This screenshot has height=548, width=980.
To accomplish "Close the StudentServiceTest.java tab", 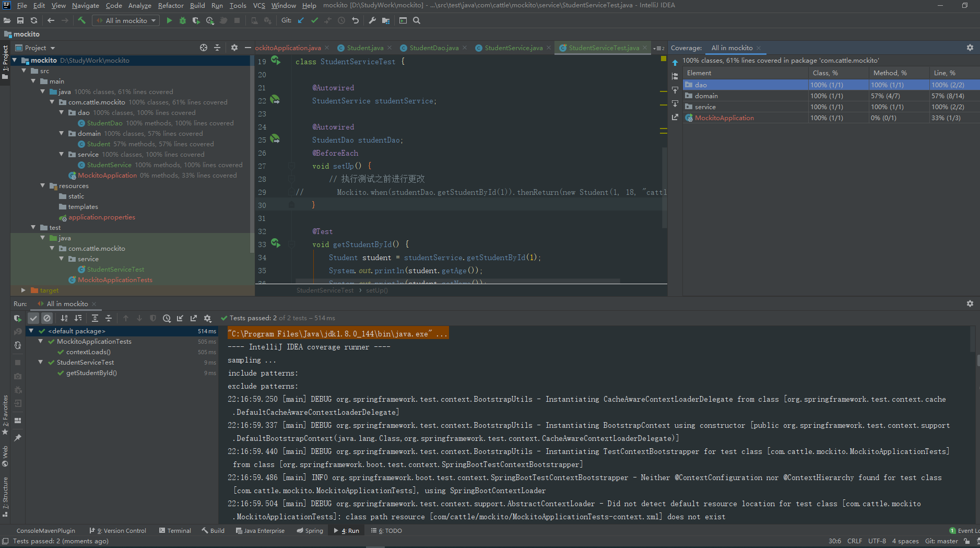I will [x=645, y=48].
